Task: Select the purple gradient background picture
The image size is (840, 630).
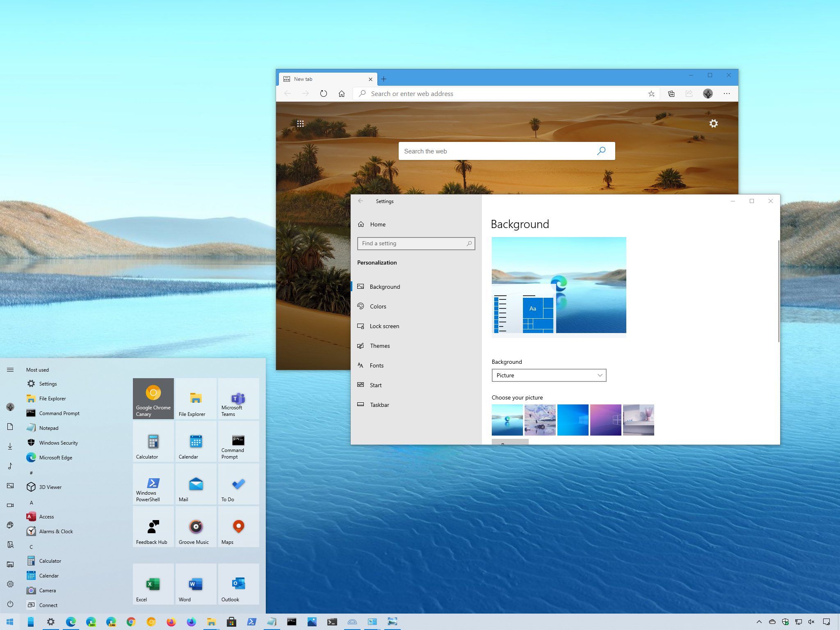Action: [x=606, y=420]
